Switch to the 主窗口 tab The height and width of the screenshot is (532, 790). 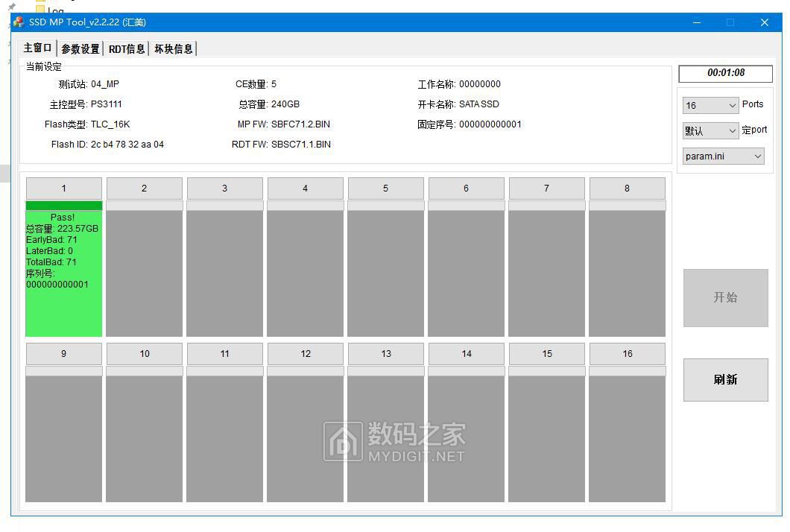pos(38,48)
